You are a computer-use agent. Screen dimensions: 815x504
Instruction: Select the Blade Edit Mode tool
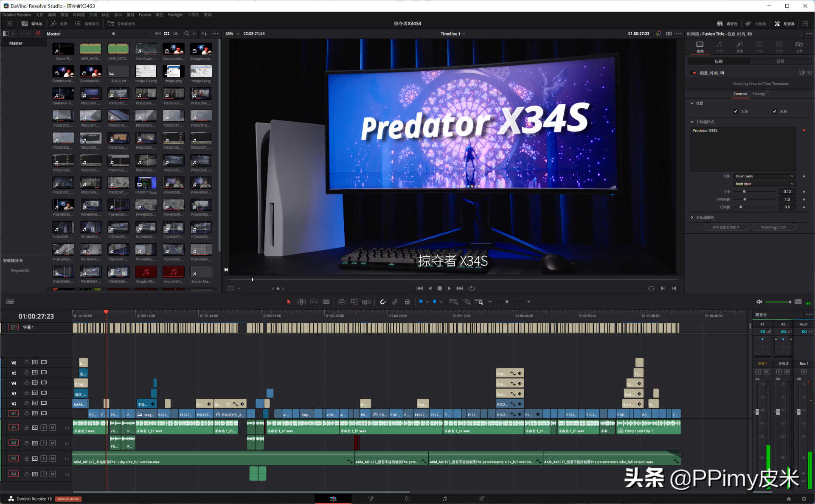pyautogui.click(x=326, y=302)
